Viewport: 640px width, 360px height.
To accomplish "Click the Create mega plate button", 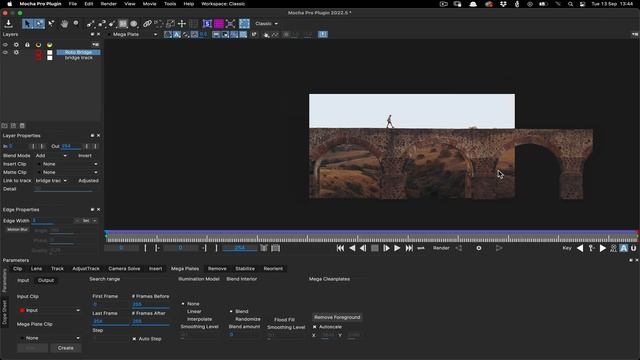I will click(66, 348).
